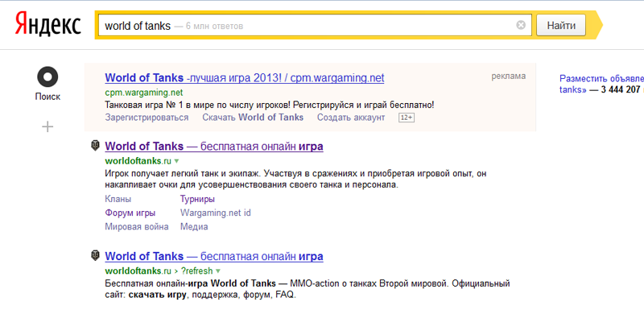Click the snippet starting Бесплатная онлайн-игра World of Tanks

click(308, 290)
